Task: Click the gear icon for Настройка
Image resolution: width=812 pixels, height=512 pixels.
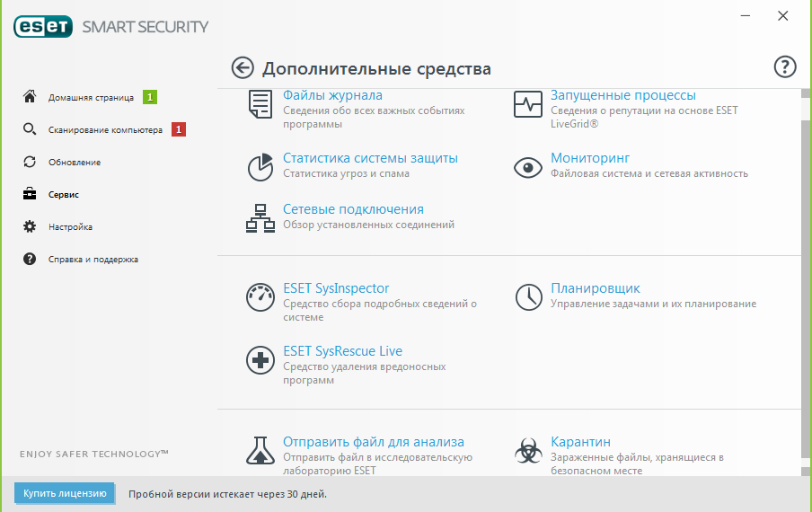Action: pyautogui.click(x=30, y=226)
